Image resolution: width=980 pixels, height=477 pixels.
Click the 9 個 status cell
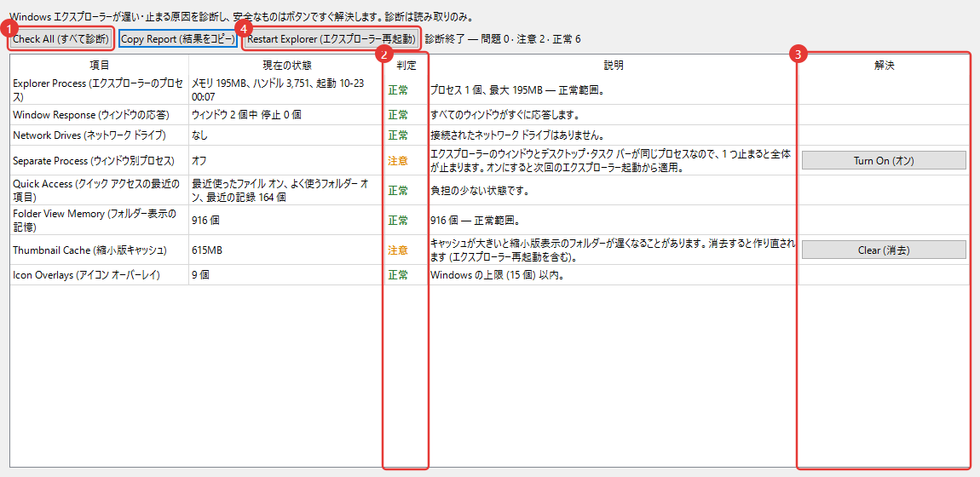(287, 275)
